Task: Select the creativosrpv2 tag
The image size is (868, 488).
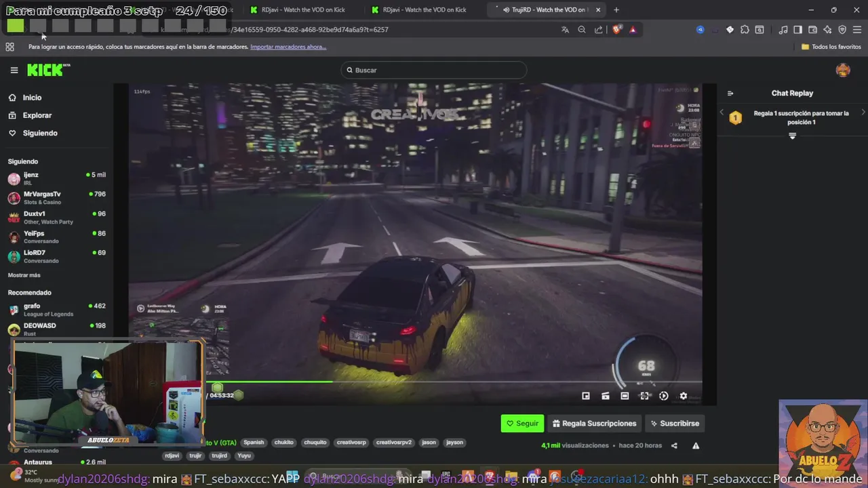Action: 394,443
